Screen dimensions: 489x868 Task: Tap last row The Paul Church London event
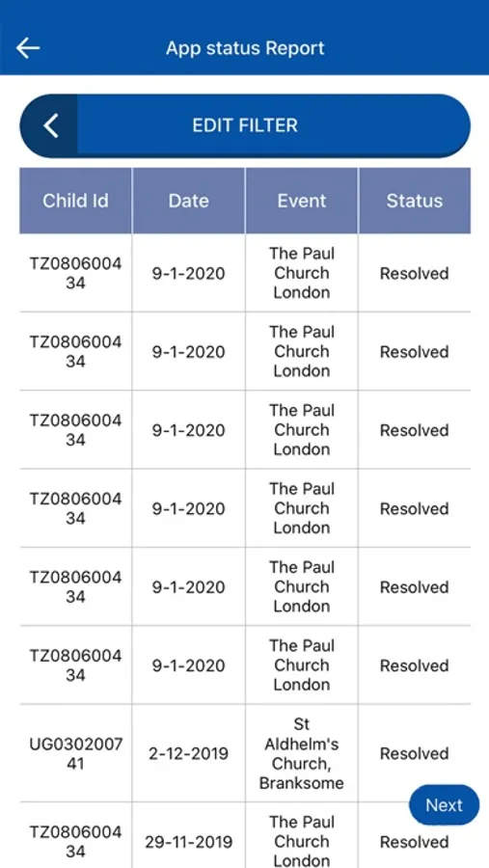(302, 841)
